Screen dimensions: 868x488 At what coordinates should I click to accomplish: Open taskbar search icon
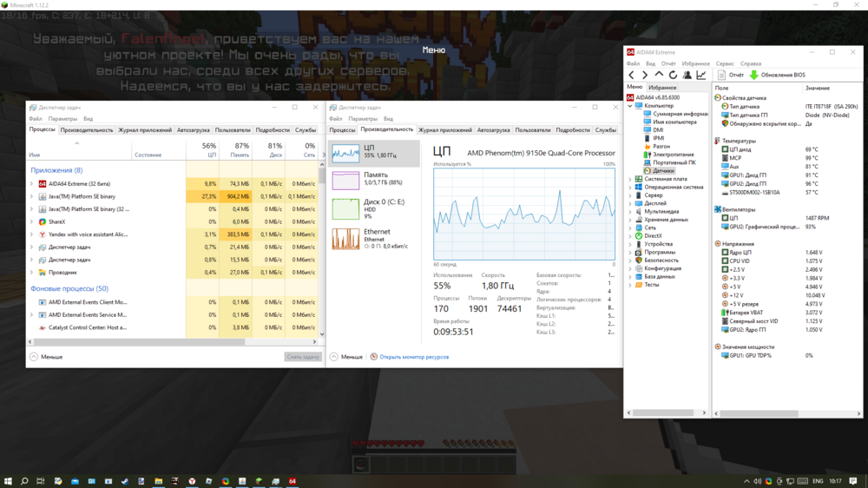click(x=24, y=481)
